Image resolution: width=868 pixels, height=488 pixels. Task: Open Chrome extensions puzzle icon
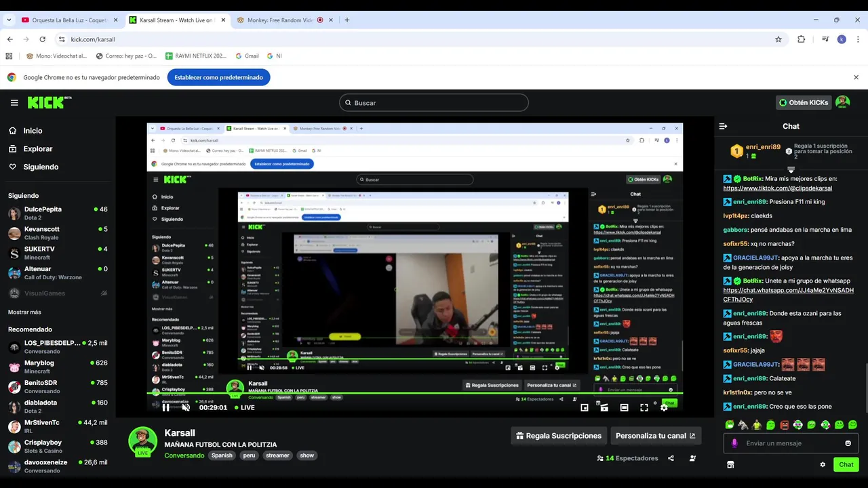point(801,39)
